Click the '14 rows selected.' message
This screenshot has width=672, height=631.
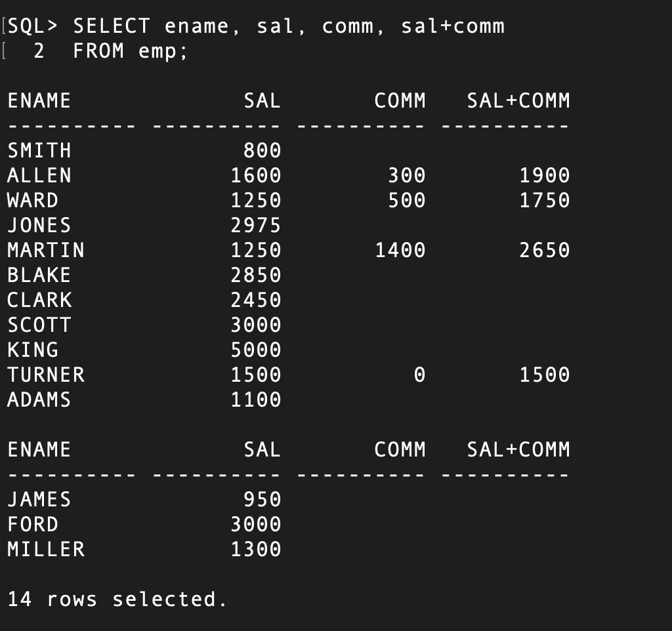[117, 599]
